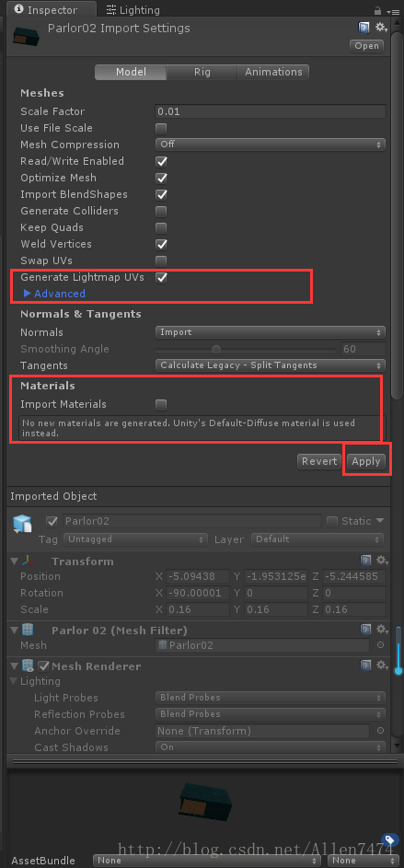Click the Scale Z field
Image resolution: width=404 pixels, height=868 pixels.
click(x=354, y=610)
